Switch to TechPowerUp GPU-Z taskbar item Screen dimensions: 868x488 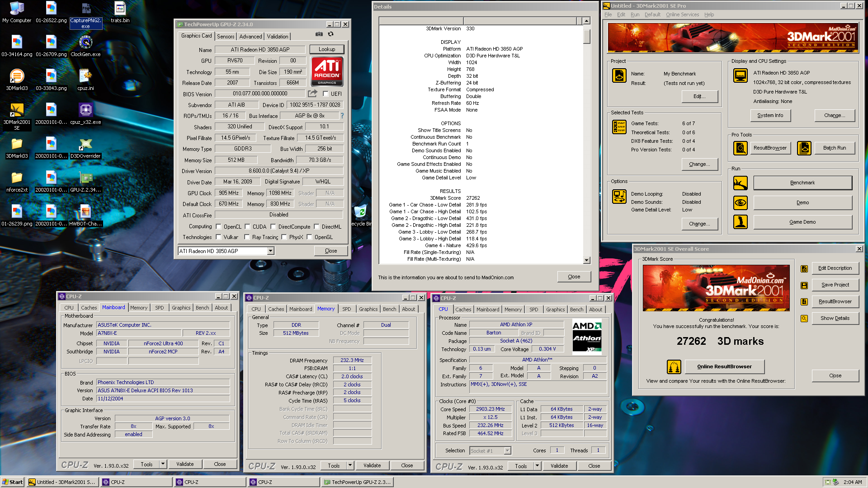pyautogui.click(x=357, y=482)
